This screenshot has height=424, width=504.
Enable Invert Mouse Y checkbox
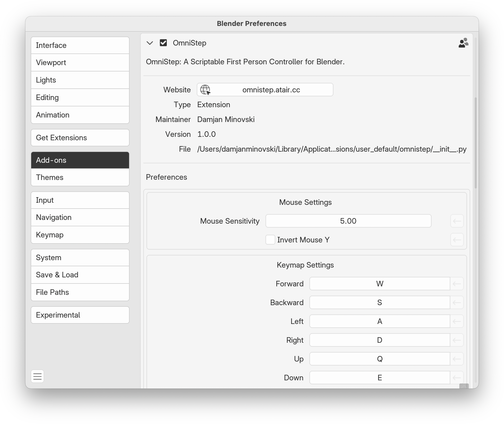(270, 240)
